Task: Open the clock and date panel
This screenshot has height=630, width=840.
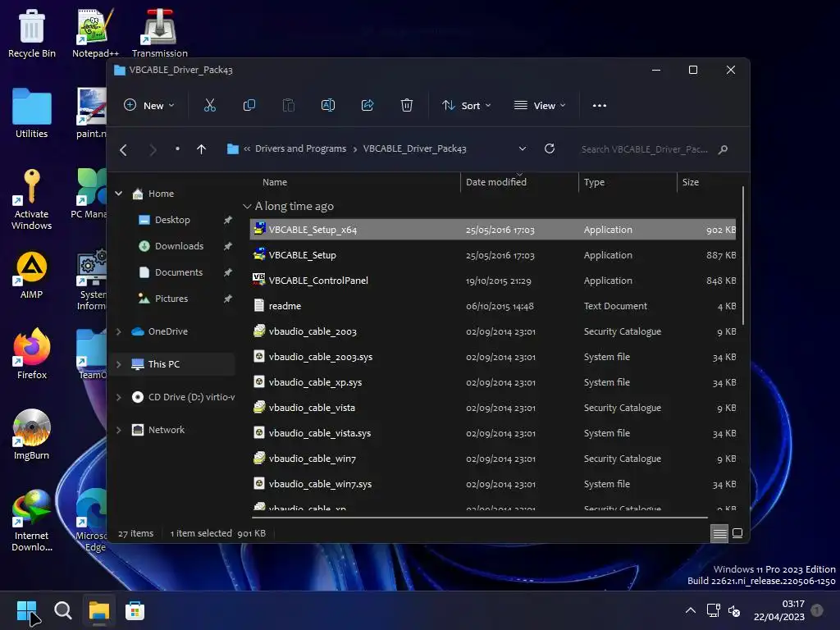Action: click(x=778, y=610)
